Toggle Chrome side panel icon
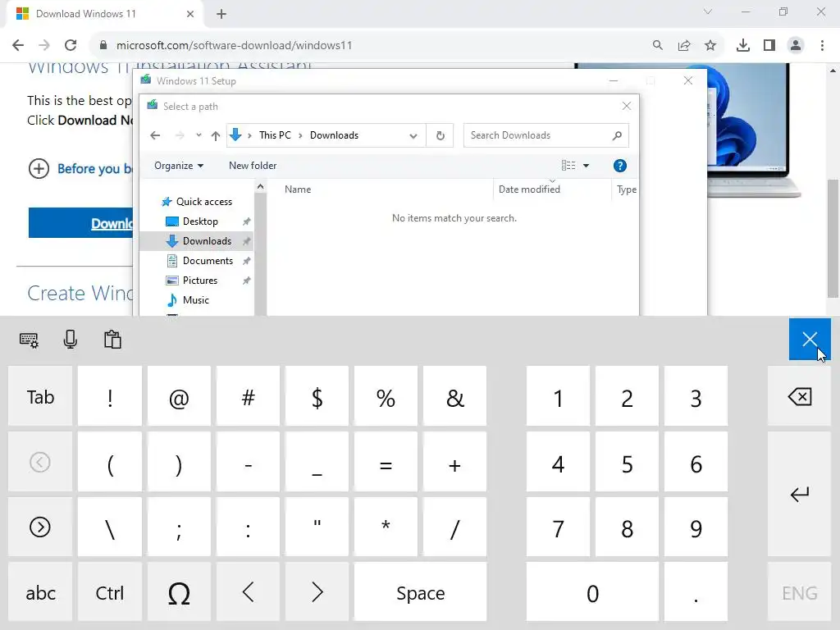The image size is (840, 630). click(x=769, y=46)
